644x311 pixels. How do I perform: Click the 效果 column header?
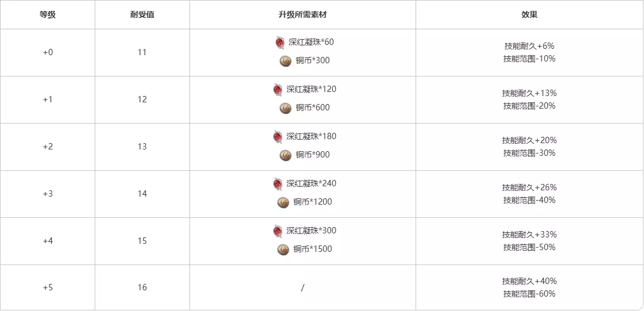[529, 15]
